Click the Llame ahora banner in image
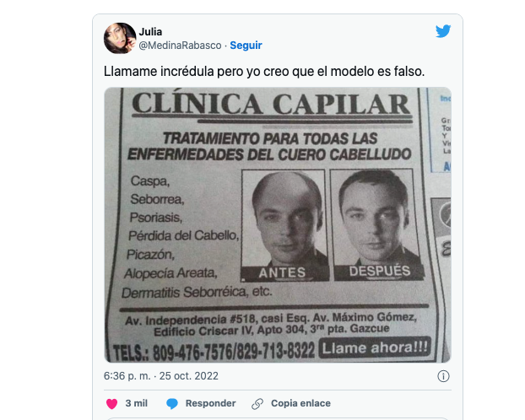Viewport: 525px width, 420px height. coord(374,347)
